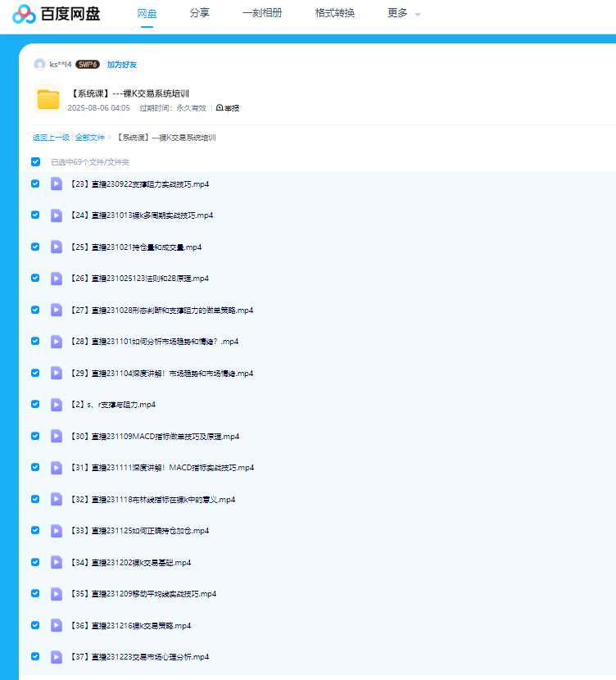Image resolution: width=616 pixels, height=680 pixels.
Task: Open file 【35】直播231209移动平均线实战技巧.mp4
Action: tap(143, 594)
